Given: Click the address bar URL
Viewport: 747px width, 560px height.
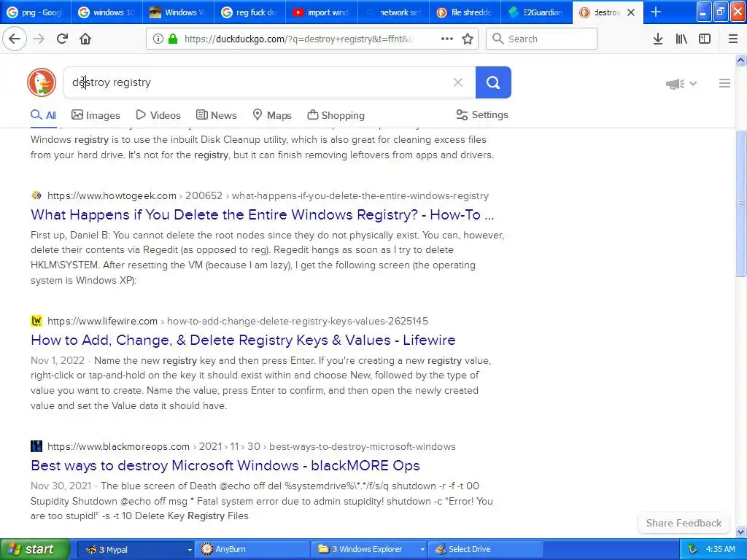Looking at the screenshot, I should click(298, 39).
